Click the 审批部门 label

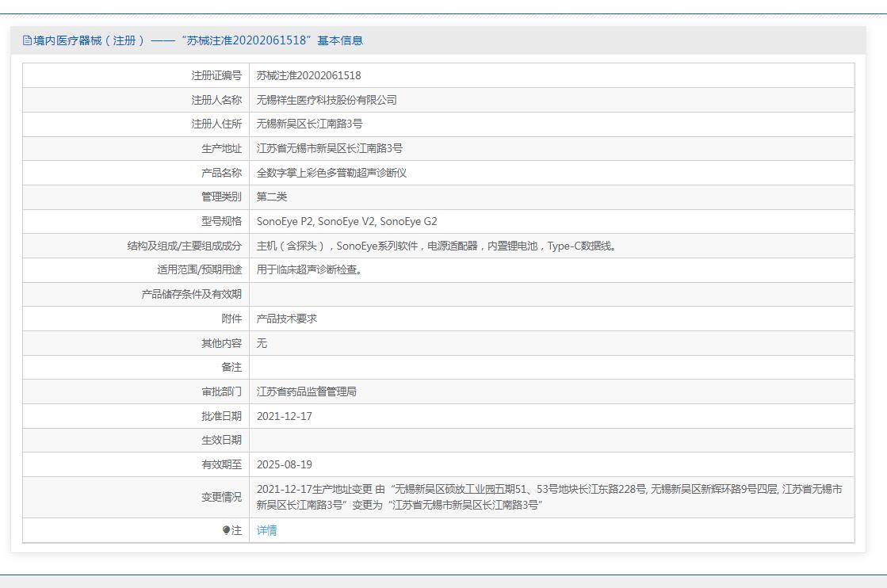[221, 391]
